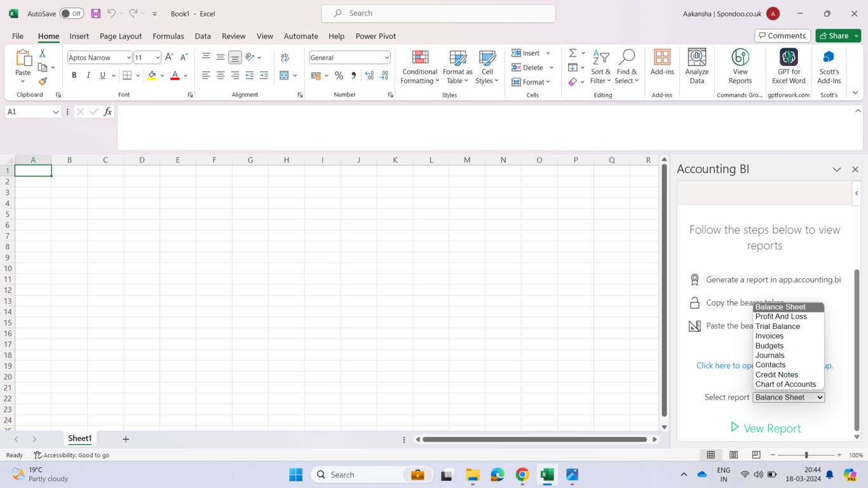Viewport: 868px width, 488px height.
Task: Toggle the AutoSave switch
Action: (x=72, y=13)
